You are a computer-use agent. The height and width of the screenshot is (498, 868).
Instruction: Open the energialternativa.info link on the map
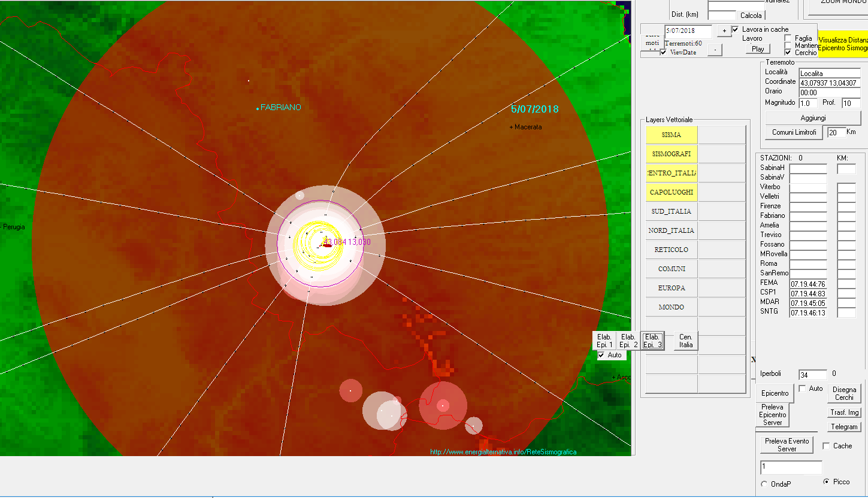(x=503, y=452)
